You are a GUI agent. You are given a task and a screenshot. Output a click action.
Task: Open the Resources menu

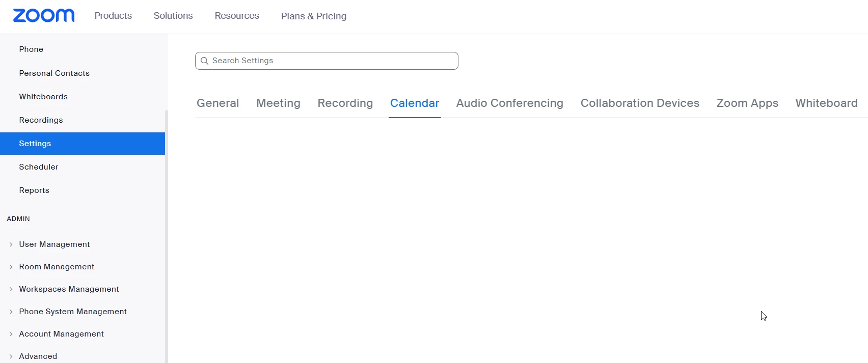pyautogui.click(x=237, y=16)
